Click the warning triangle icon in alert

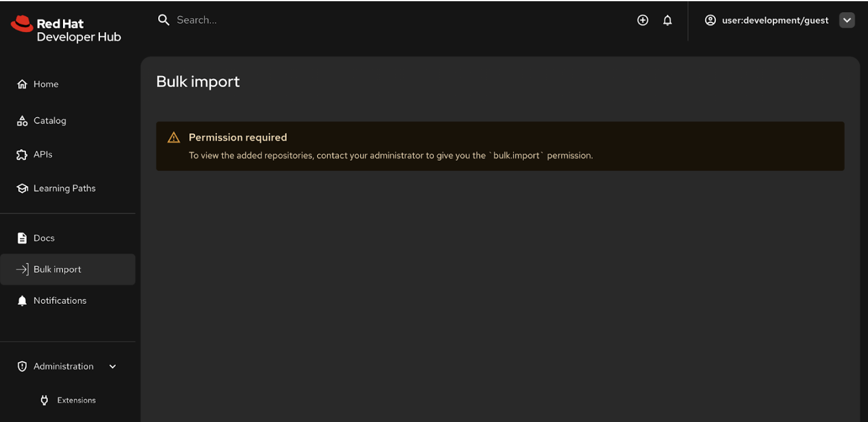tap(174, 138)
